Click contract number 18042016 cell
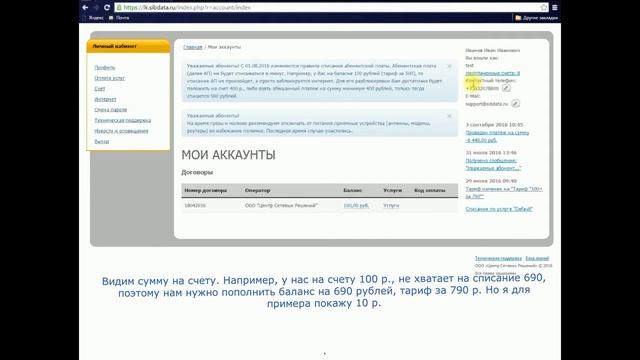 coord(195,206)
